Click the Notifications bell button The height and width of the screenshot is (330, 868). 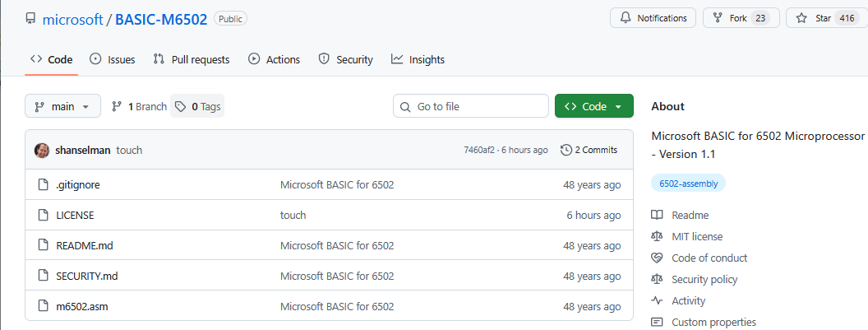tap(653, 18)
